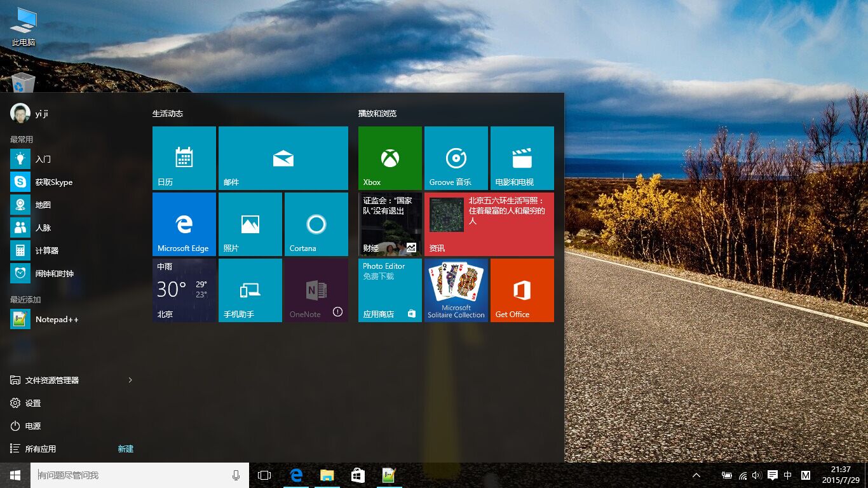Open the Groove 音乐 tile

click(456, 158)
